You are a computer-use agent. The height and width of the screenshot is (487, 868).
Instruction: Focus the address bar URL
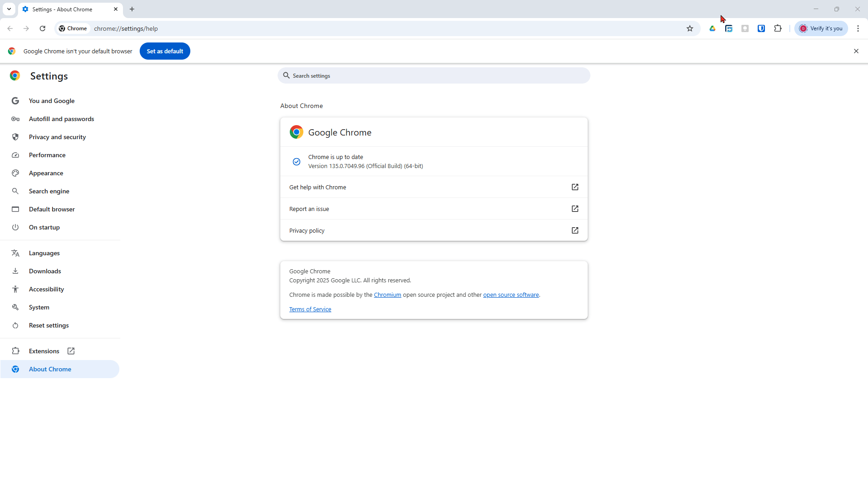pyautogui.click(x=126, y=28)
